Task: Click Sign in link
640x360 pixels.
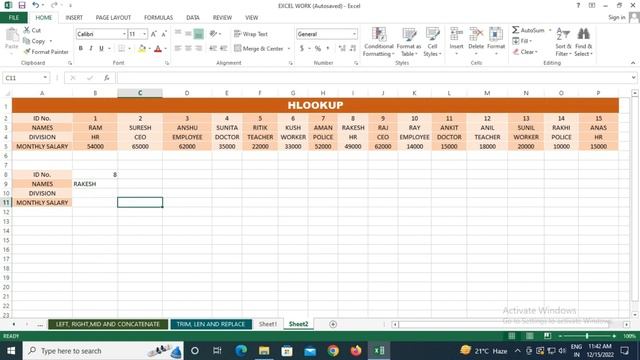Action: [x=616, y=17]
